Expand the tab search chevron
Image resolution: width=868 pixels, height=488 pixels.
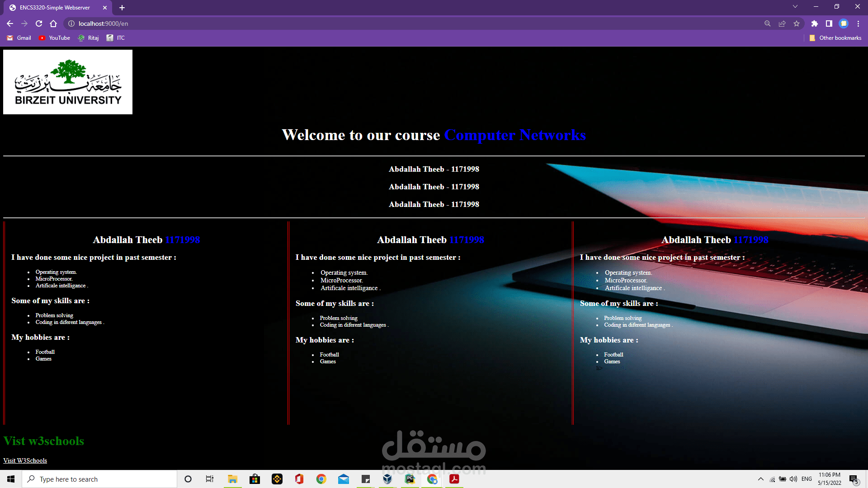[x=795, y=7]
